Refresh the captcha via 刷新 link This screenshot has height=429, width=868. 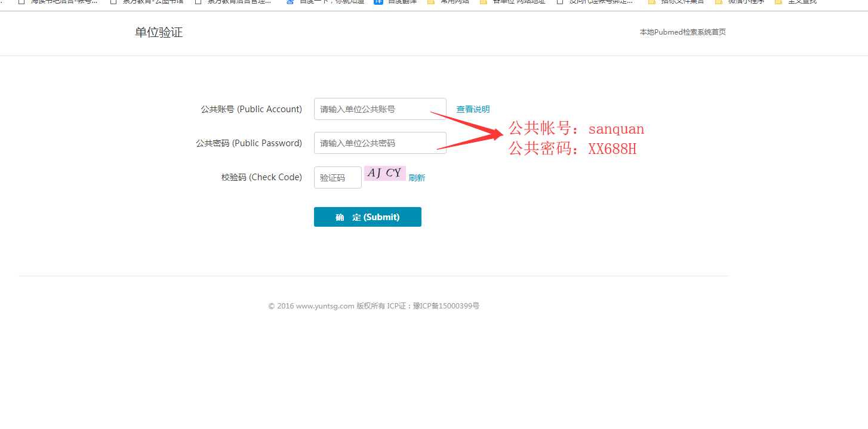[x=417, y=178]
